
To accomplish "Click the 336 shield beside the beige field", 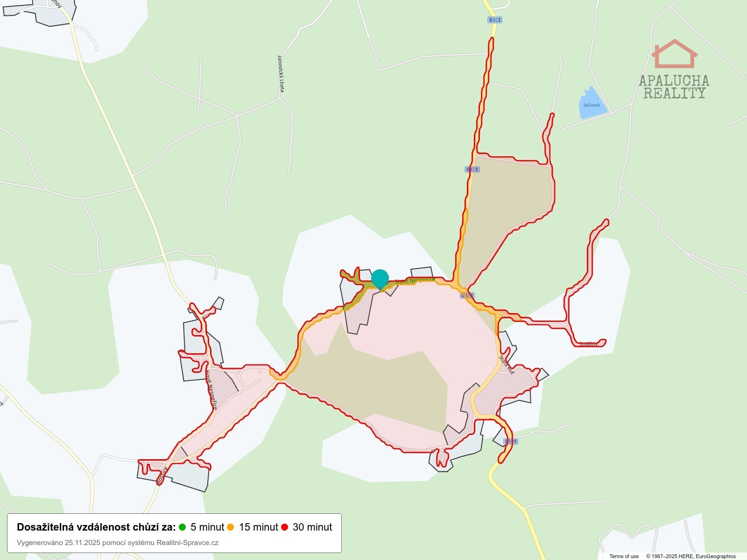I will [472, 169].
